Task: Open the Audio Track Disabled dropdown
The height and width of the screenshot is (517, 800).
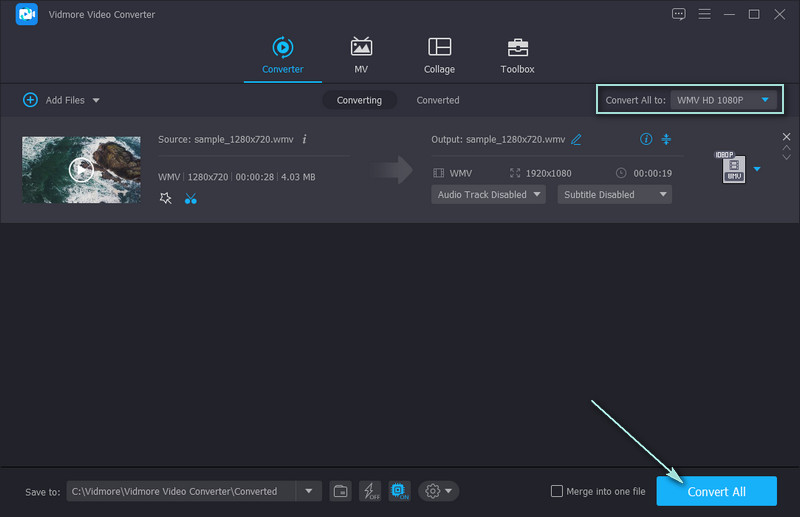Action: [x=488, y=194]
